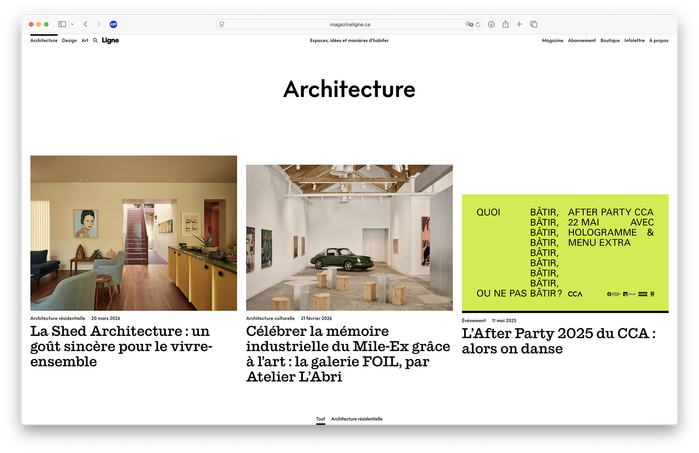Open the Abonnement link

[582, 41]
